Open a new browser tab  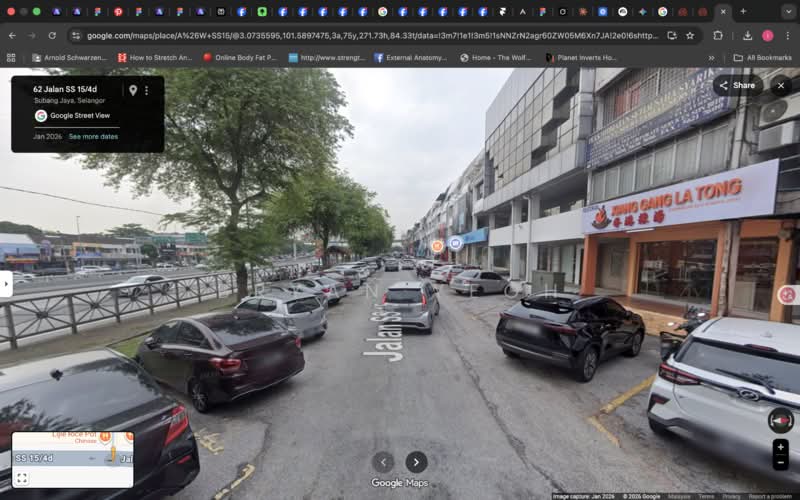tap(742, 11)
